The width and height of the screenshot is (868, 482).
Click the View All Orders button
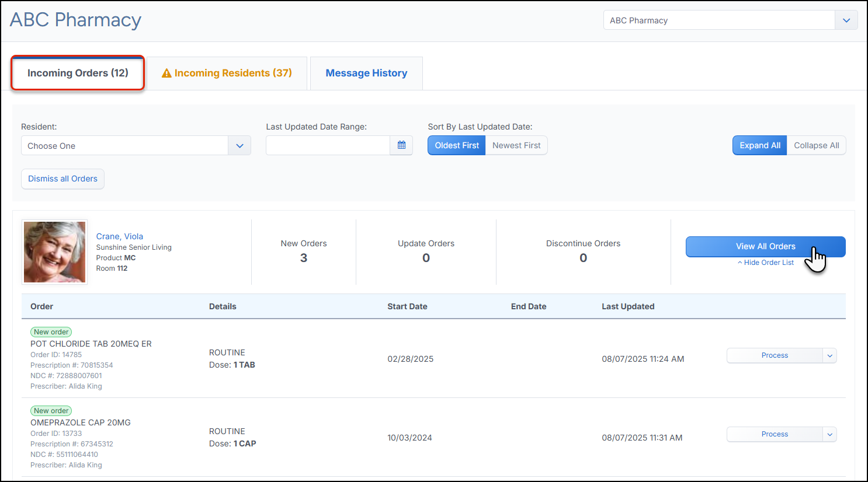[765, 246]
